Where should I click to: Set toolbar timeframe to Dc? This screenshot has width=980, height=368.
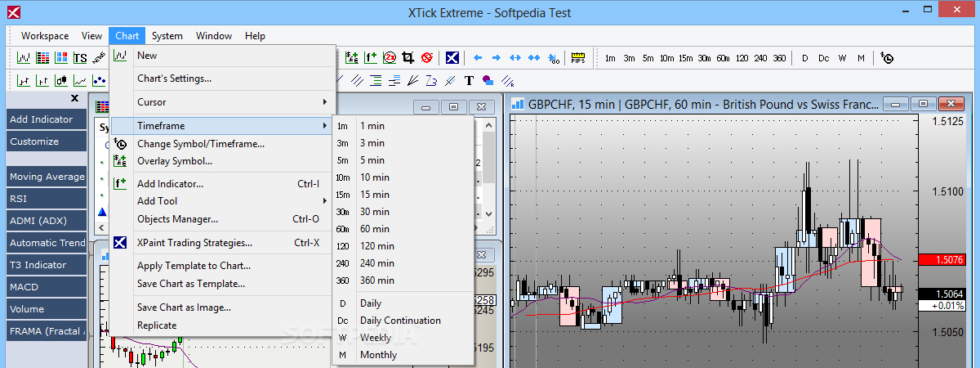click(x=823, y=58)
